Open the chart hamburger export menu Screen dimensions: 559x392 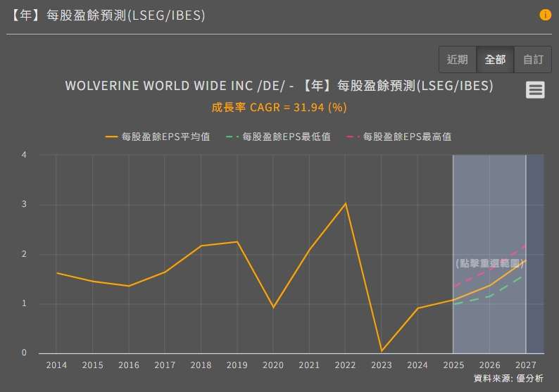point(535,90)
